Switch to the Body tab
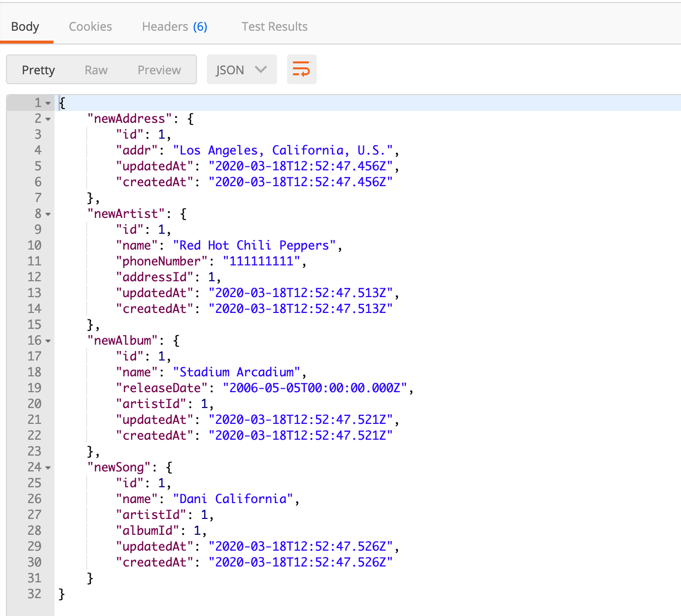This screenshot has width=681, height=616. [x=25, y=27]
